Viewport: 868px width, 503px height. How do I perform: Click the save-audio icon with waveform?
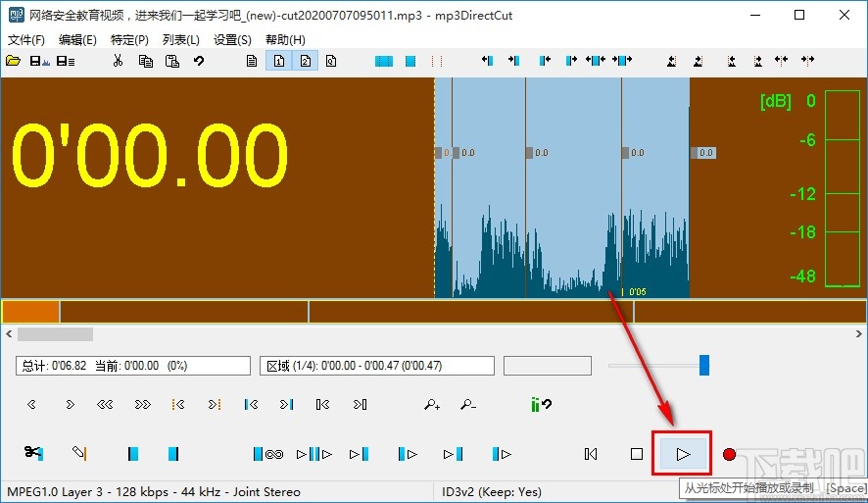pyautogui.click(x=39, y=61)
